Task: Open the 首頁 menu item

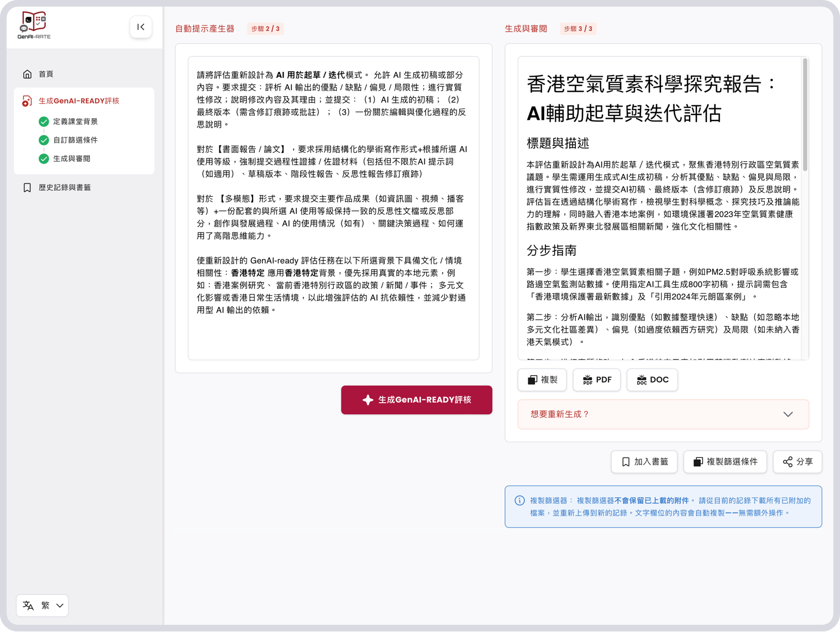Action: [x=84, y=74]
